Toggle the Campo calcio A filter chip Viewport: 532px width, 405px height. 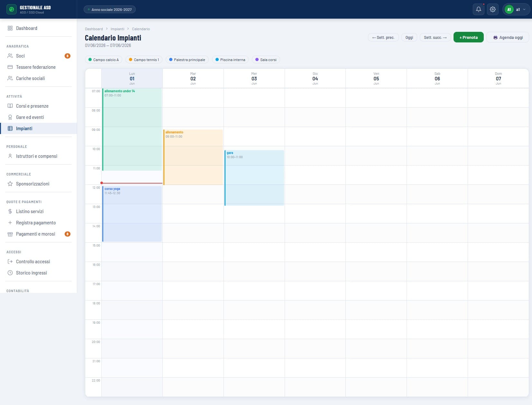[x=104, y=60]
